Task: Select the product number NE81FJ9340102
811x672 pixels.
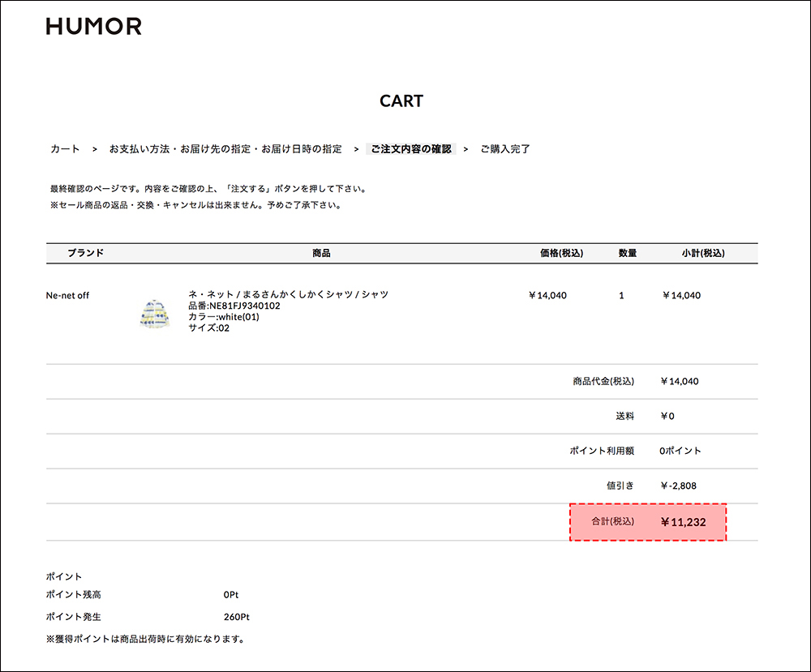Action: [x=234, y=306]
